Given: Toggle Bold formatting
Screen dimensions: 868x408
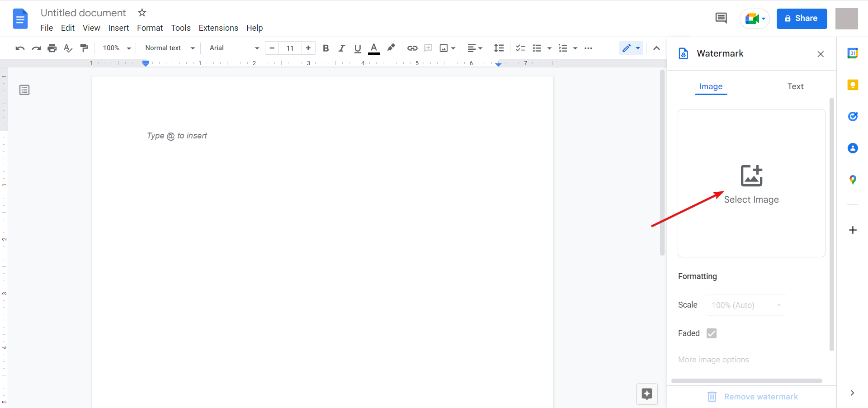Looking at the screenshot, I should point(325,48).
